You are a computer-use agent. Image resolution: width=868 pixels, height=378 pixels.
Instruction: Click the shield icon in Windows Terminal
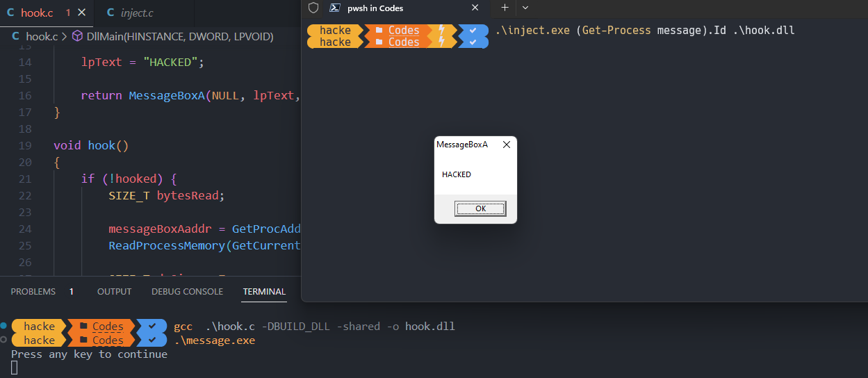coord(313,8)
